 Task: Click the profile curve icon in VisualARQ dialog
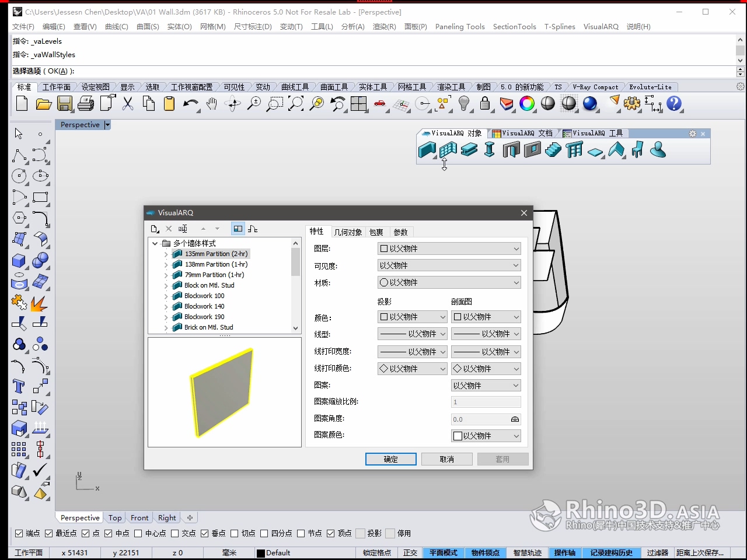click(x=253, y=229)
